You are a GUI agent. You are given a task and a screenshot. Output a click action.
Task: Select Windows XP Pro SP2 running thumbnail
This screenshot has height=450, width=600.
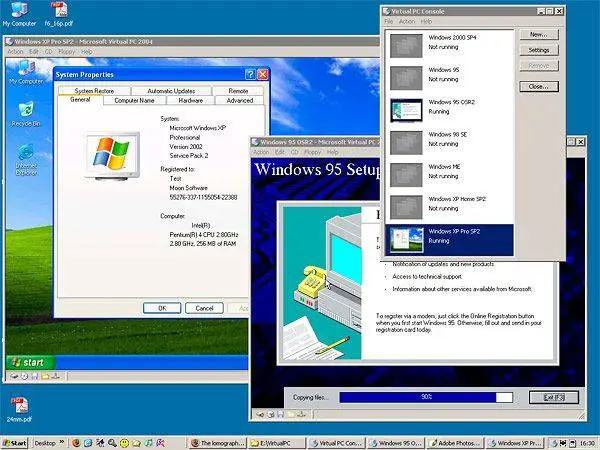(x=406, y=240)
